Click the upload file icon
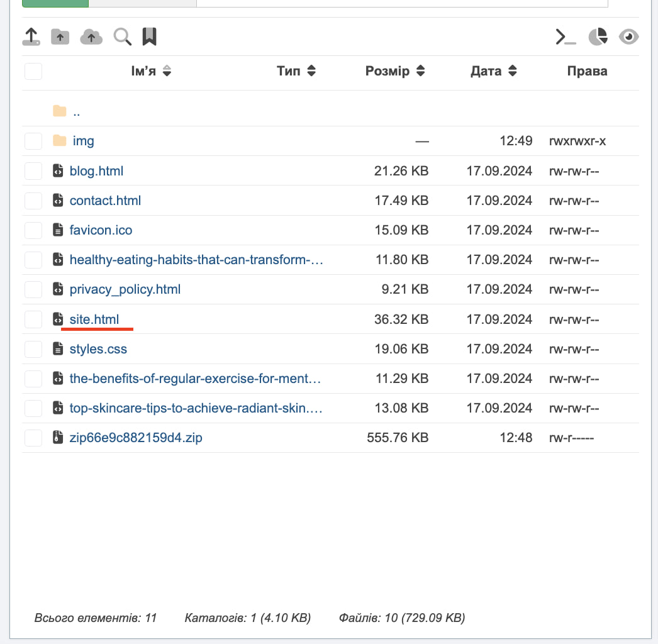658x644 pixels. (x=31, y=37)
